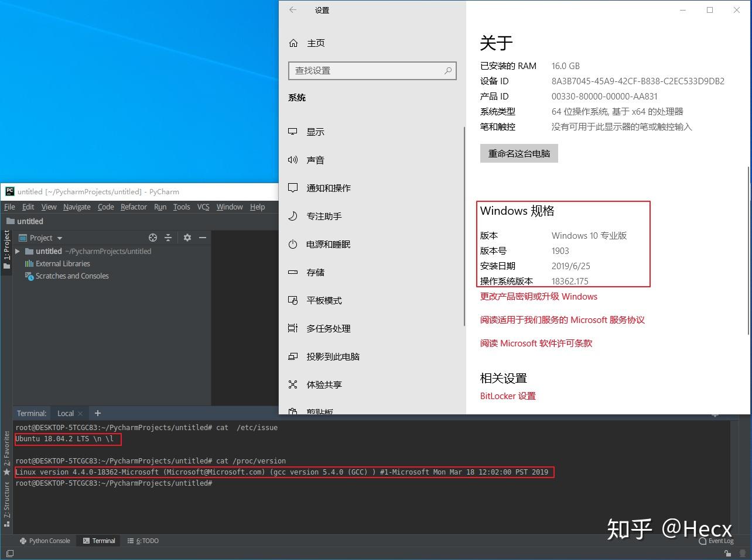Click the collapse-all icon in Project toolbar
752x560 pixels.
click(x=168, y=238)
